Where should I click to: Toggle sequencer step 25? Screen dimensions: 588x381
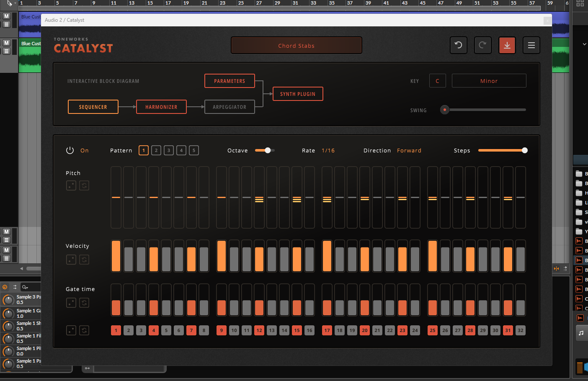pyautogui.click(x=433, y=330)
